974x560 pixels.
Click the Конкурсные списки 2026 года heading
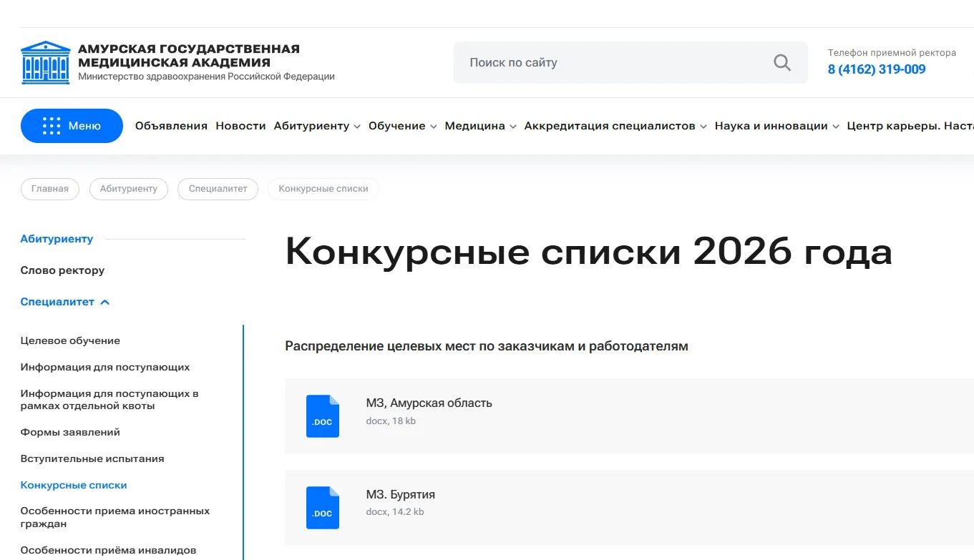click(x=588, y=252)
